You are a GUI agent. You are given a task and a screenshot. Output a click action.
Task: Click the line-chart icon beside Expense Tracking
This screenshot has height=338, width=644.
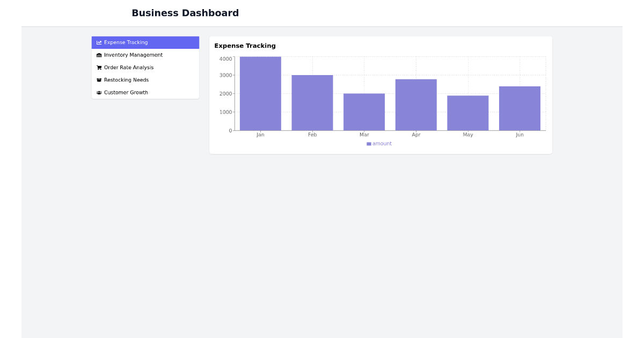pos(99,42)
